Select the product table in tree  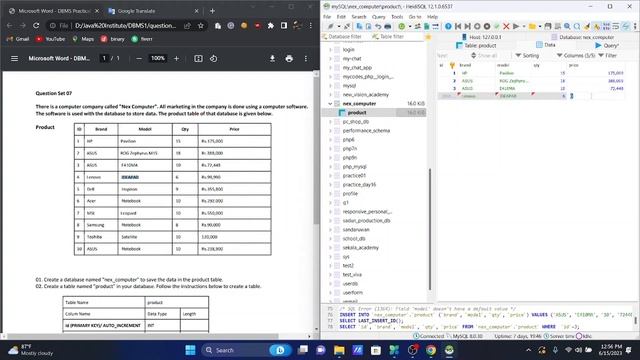point(357,113)
